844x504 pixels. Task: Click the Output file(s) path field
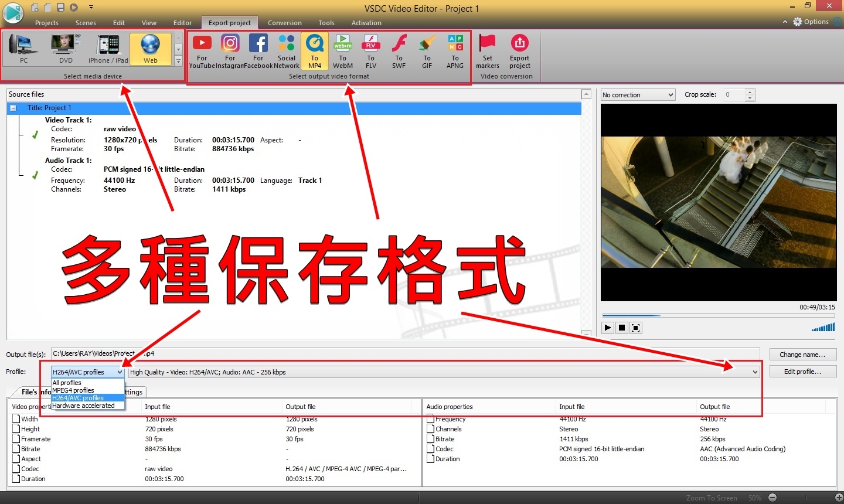click(x=405, y=354)
